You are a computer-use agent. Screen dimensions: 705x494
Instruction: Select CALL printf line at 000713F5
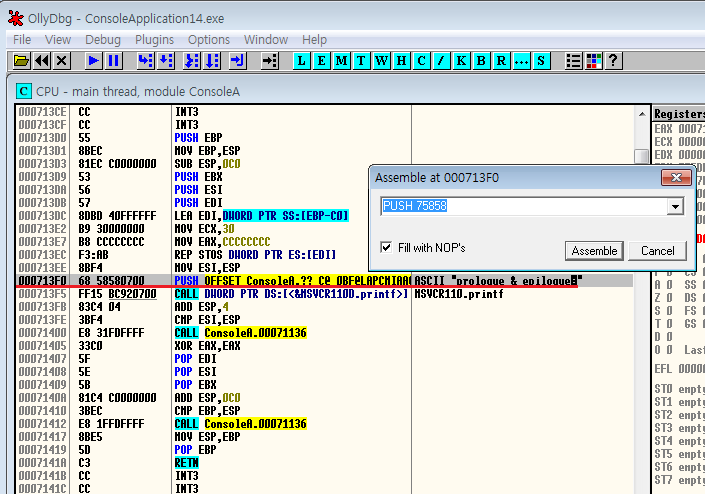coord(324,294)
